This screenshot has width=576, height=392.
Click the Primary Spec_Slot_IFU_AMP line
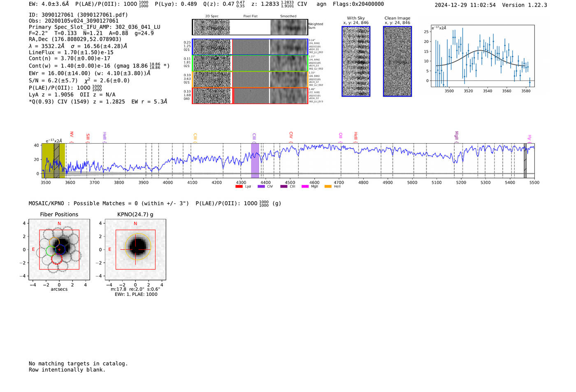tap(95, 27)
